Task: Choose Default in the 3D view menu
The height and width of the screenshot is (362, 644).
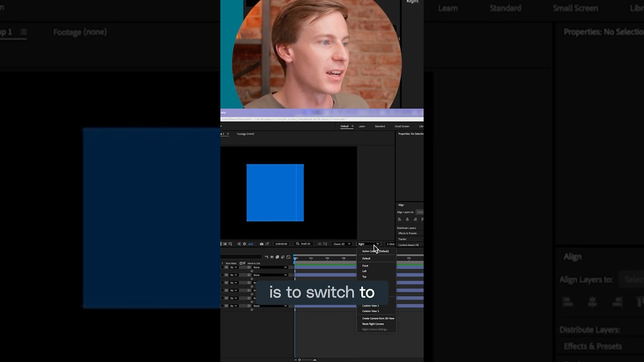Action: tap(376, 258)
